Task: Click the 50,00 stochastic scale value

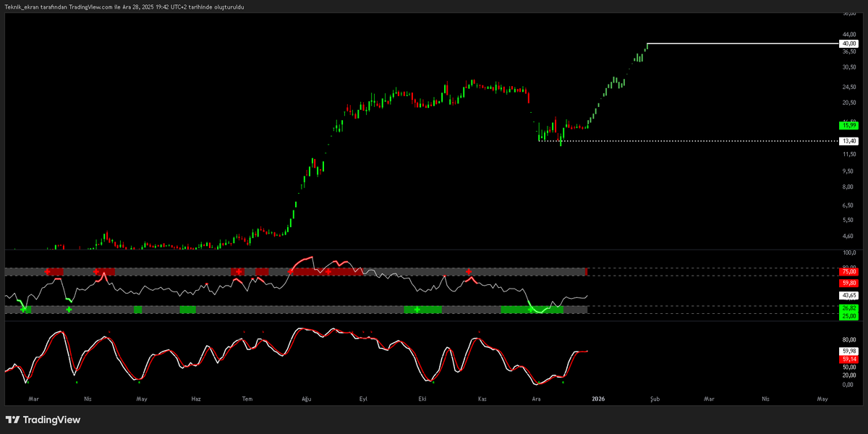Action: (x=848, y=367)
